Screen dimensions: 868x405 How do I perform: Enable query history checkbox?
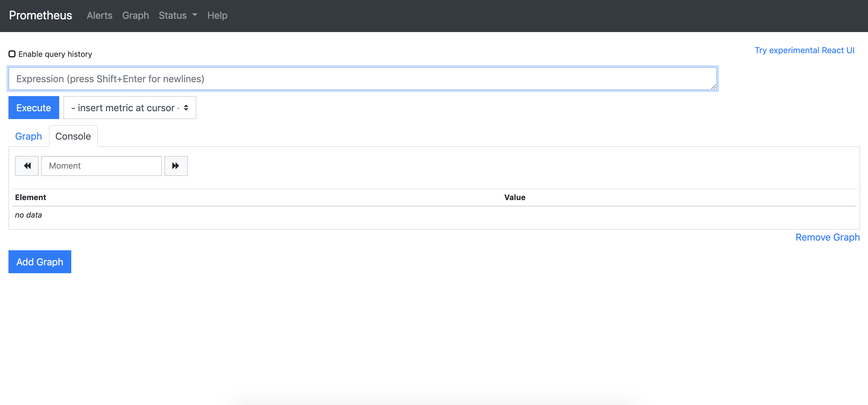coord(12,54)
